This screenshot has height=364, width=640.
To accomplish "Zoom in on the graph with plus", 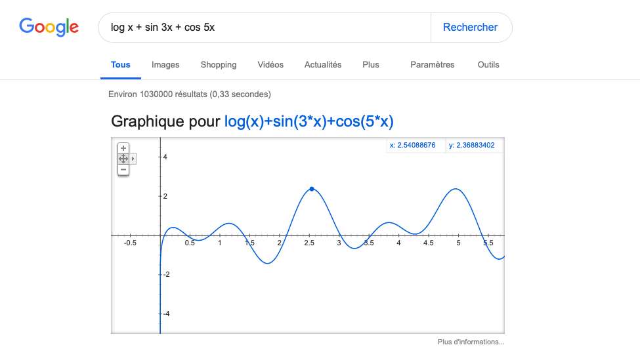I will coord(123,148).
